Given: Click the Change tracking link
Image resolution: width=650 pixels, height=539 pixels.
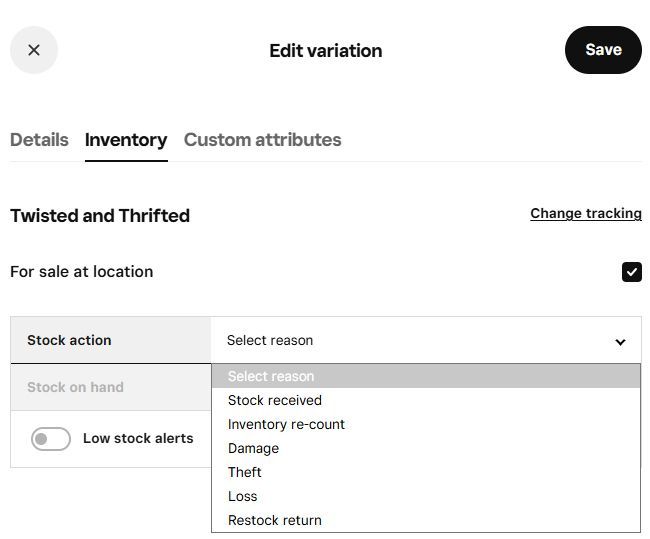Looking at the screenshot, I should click(x=586, y=214).
